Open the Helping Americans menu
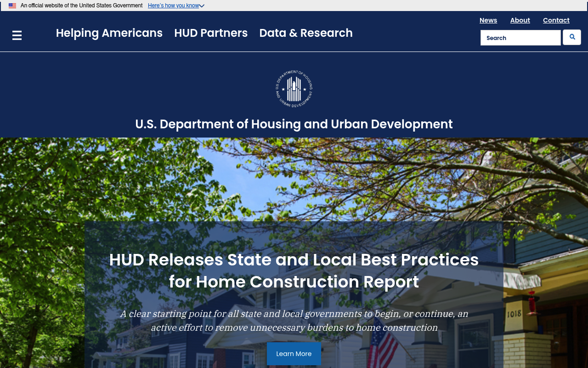Image resolution: width=588 pixels, height=368 pixels. 109,33
